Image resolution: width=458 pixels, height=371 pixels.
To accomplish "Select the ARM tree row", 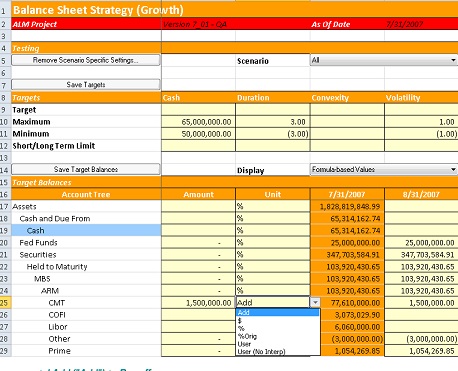I will point(86,290).
